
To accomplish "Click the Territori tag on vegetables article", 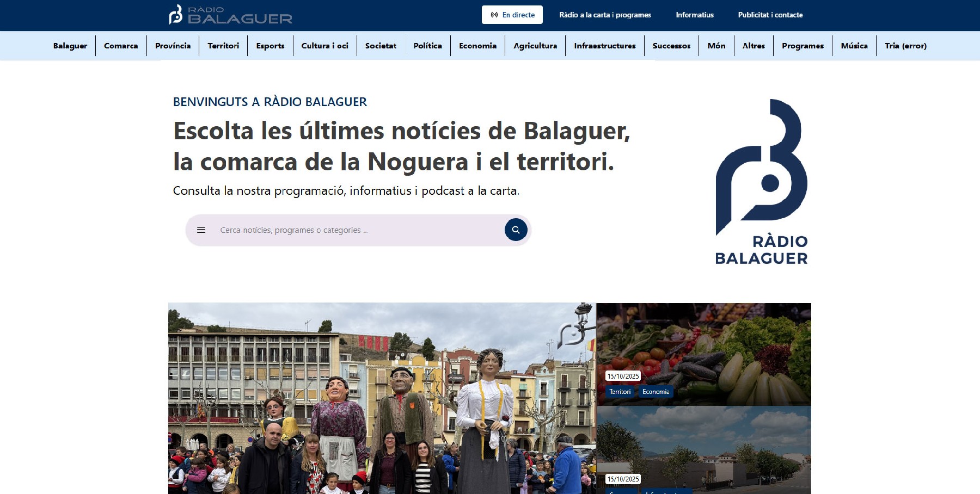I will [x=620, y=392].
